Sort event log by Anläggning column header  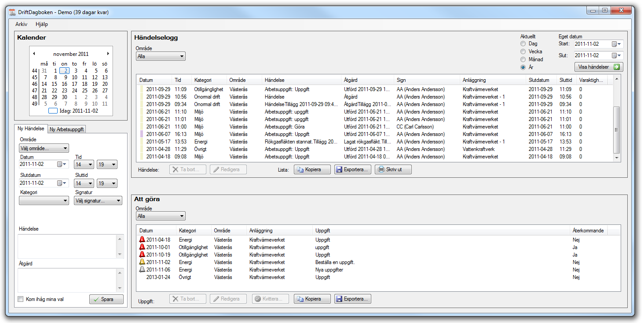pos(493,80)
